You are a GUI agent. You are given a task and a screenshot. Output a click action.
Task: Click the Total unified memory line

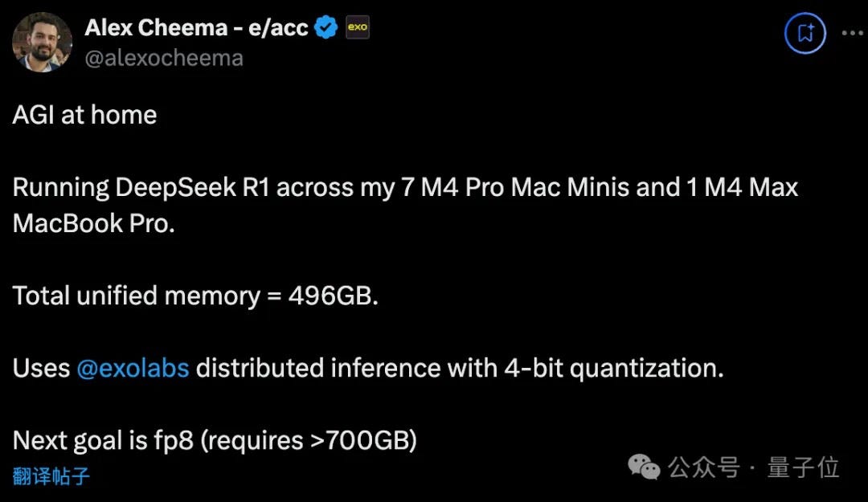(x=195, y=295)
